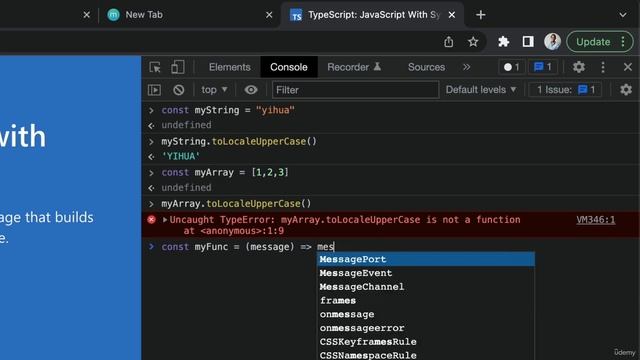The height and width of the screenshot is (360, 640).
Task: Choose MessageChannel autocomplete suggestion
Action: tap(426, 287)
